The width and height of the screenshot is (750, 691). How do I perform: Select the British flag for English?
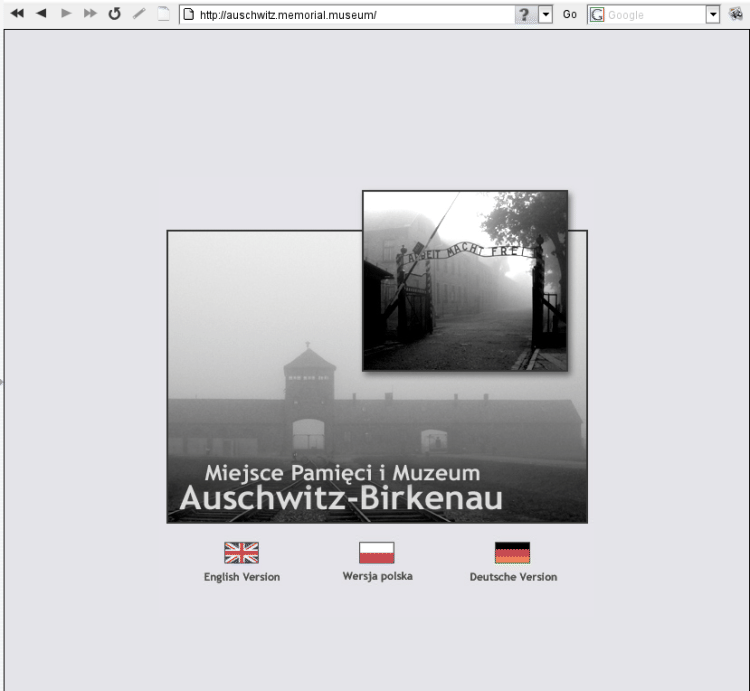click(x=241, y=553)
